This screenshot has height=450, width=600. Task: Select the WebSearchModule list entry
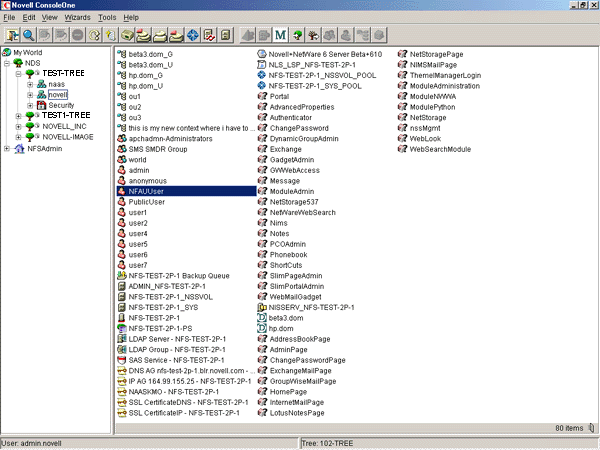(439, 149)
